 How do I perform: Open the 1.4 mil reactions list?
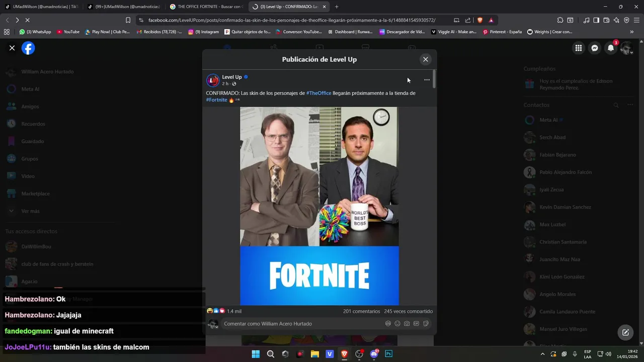tap(234, 311)
